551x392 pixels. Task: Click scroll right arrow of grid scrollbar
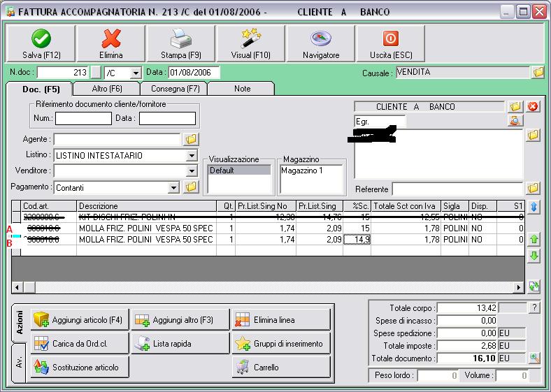(518, 287)
